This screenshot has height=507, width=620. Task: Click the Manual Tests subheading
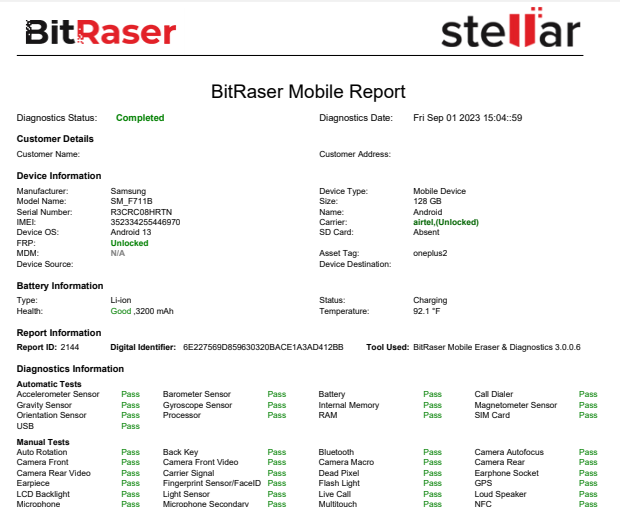(43, 442)
